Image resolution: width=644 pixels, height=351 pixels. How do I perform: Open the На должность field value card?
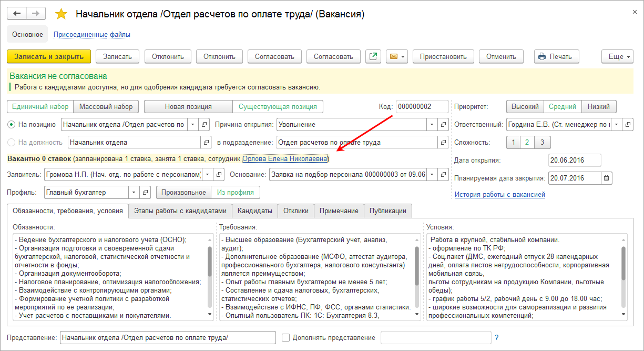[x=206, y=142]
